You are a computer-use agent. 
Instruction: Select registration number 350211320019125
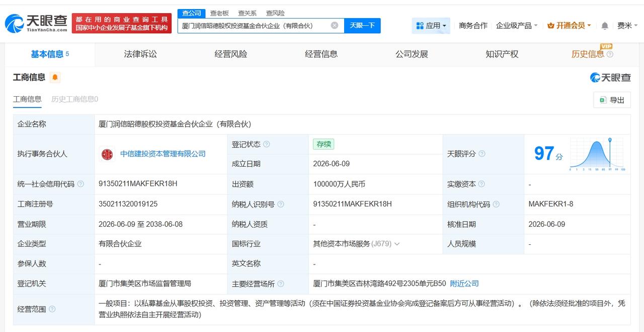128,204
